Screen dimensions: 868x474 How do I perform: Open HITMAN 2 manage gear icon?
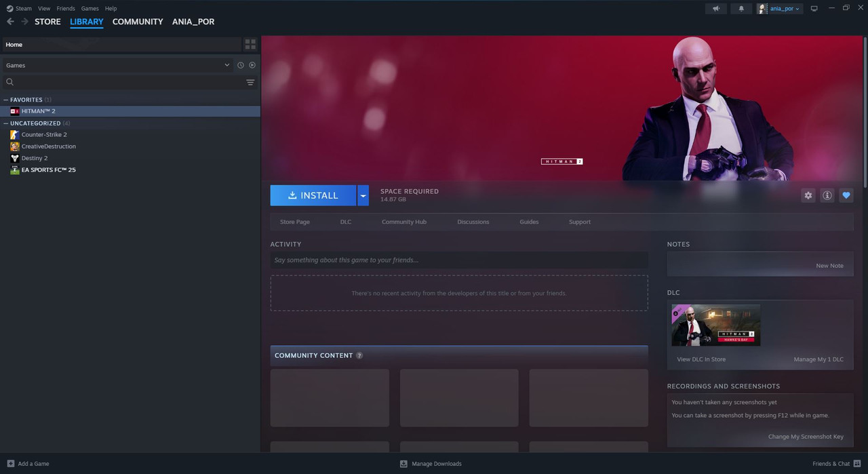coord(808,195)
